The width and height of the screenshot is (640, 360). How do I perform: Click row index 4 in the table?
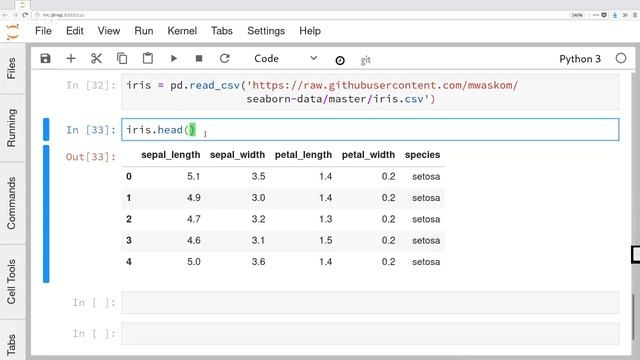point(129,261)
